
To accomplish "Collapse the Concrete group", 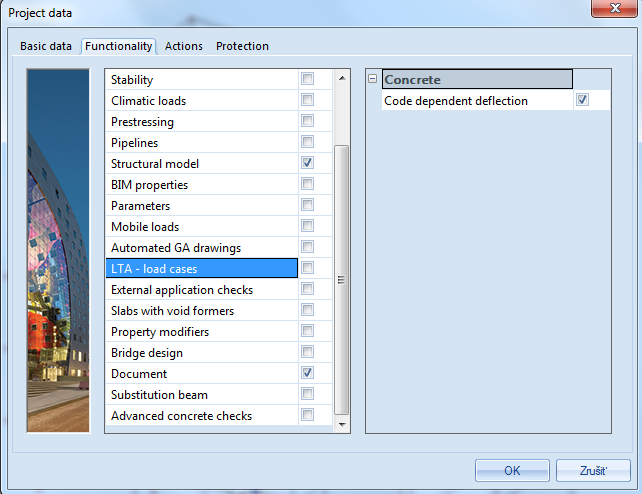I will [x=373, y=79].
